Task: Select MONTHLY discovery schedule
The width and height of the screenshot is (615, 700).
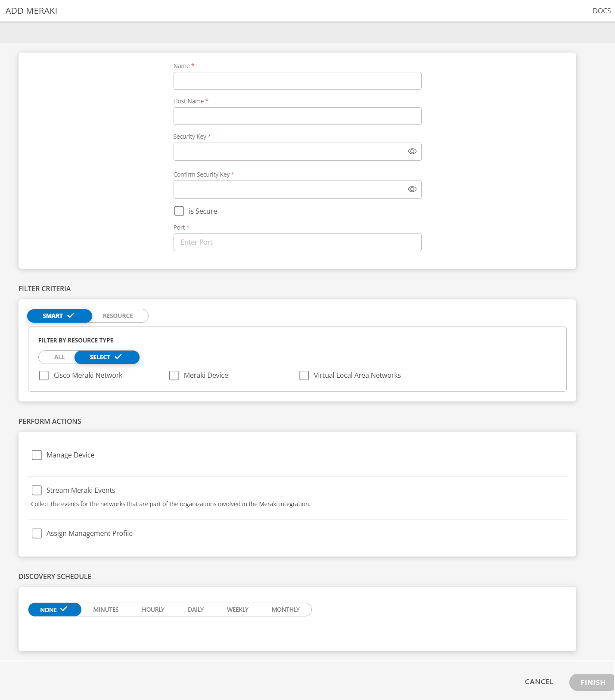Action: click(286, 610)
